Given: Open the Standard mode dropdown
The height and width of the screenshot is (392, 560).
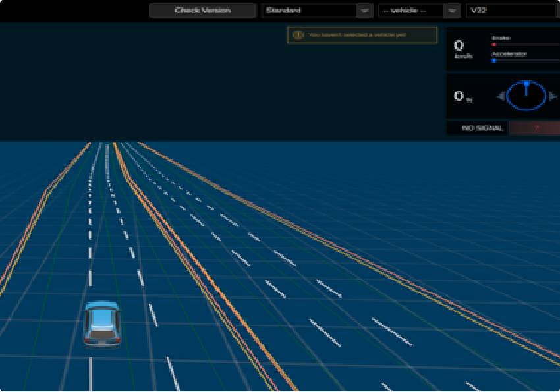Looking at the screenshot, I should (317, 11).
